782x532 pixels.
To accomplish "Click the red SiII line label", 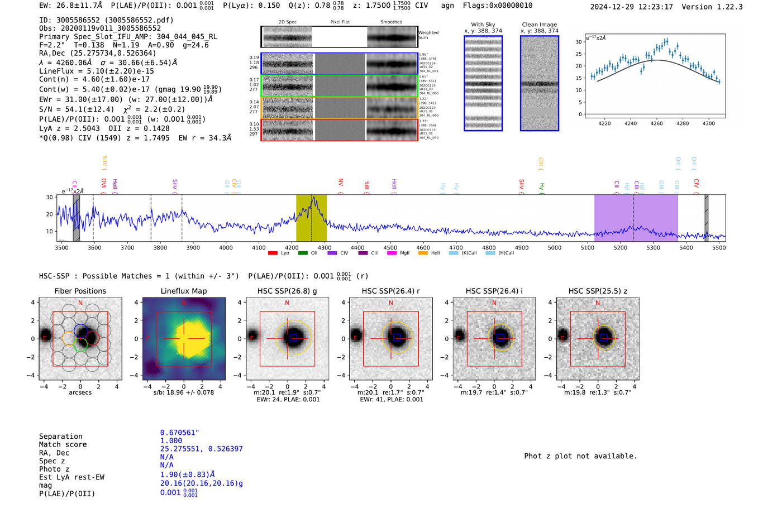I will pos(367,186).
